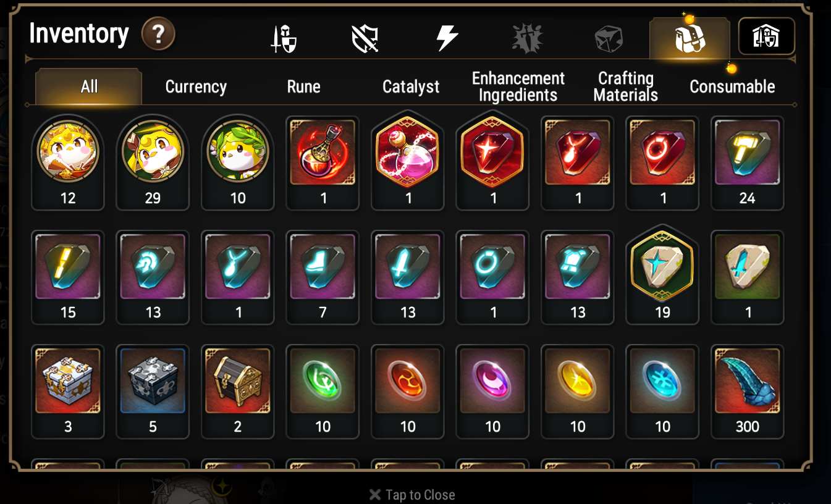Switch to the Crafting Materials tab
The image size is (831, 504).
pos(625,86)
